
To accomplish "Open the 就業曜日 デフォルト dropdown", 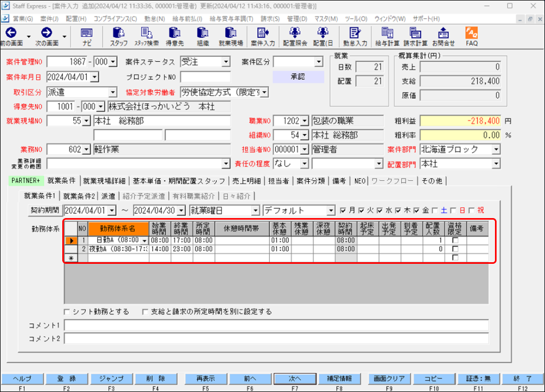I will coord(331,210).
